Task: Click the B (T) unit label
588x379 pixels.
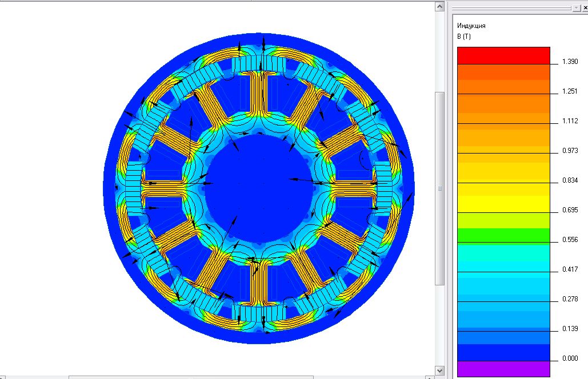Action: pyautogui.click(x=463, y=37)
